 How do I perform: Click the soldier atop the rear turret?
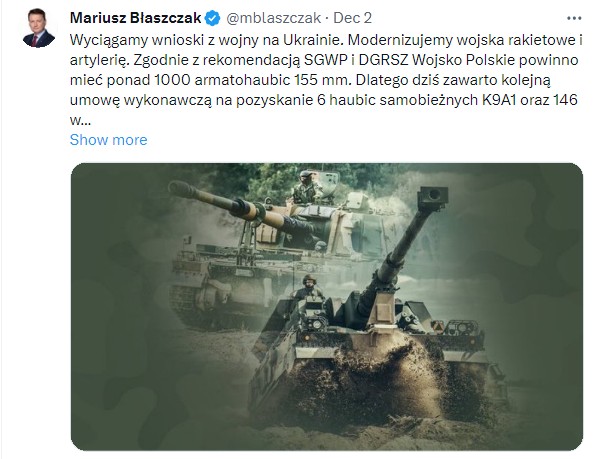pos(307,187)
